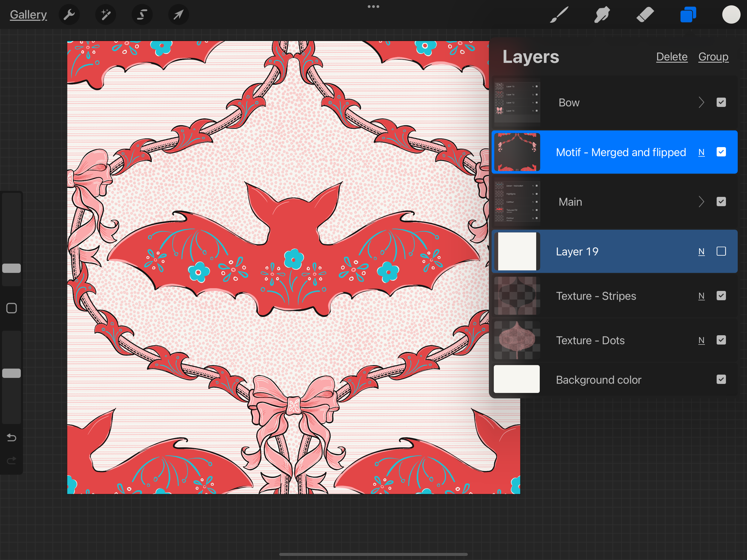Select the 'Background color' label

(x=599, y=380)
